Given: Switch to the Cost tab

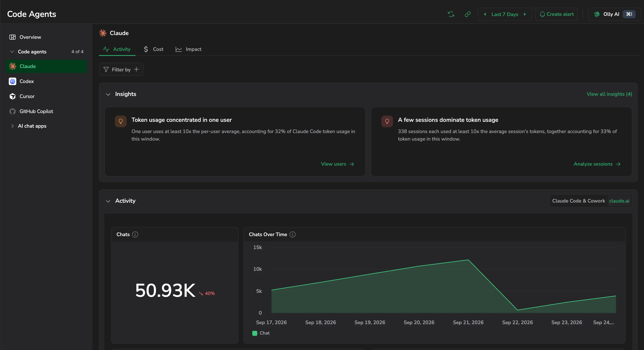Looking at the screenshot, I should point(153,49).
